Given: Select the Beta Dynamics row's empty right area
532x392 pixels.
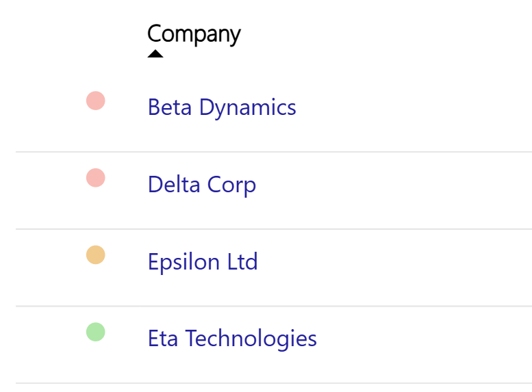Looking at the screenshot, I should 425,107.
